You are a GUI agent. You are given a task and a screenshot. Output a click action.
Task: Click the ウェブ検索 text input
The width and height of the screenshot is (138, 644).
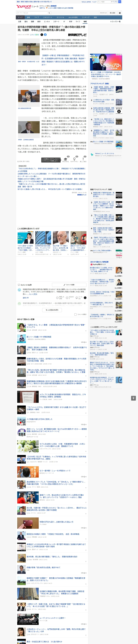click(x=104, y=2)
